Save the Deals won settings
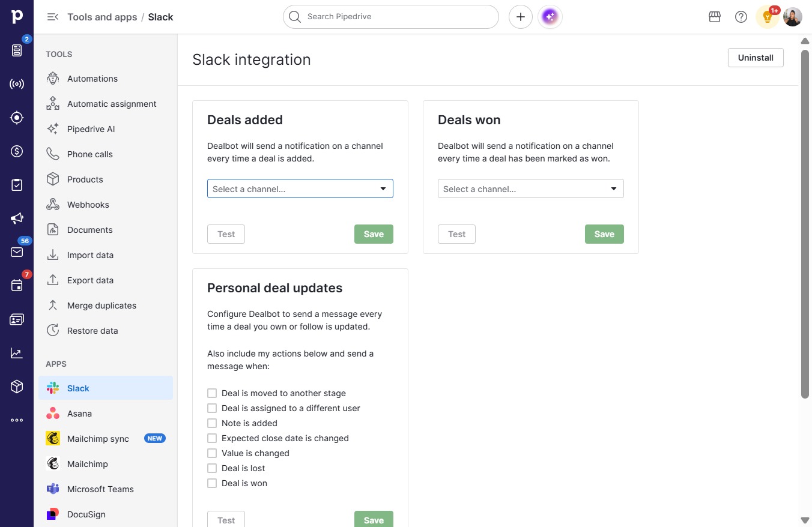Viewport: 812px width, 527px height. click(x=604, y=234)
